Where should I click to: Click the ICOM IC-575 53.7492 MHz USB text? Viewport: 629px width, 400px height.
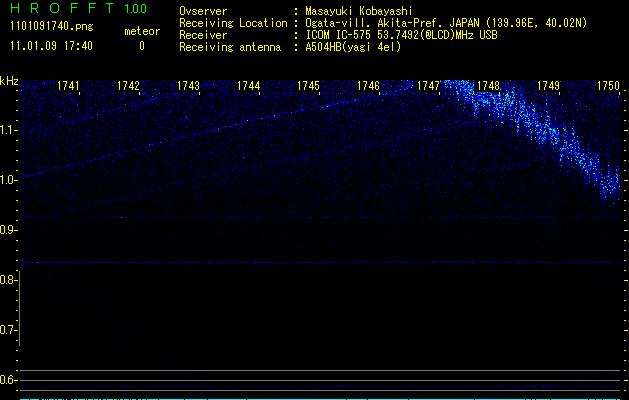click(x=402, y=35)
